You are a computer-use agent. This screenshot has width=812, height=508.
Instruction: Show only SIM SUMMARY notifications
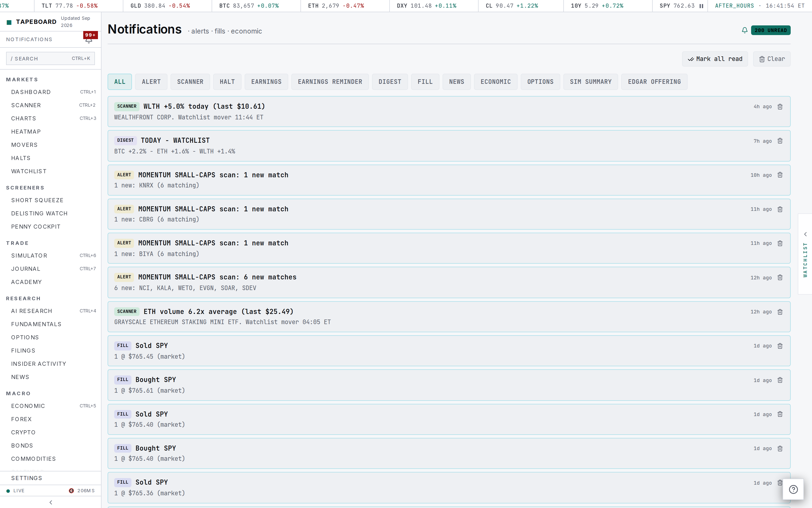[590, 82]
